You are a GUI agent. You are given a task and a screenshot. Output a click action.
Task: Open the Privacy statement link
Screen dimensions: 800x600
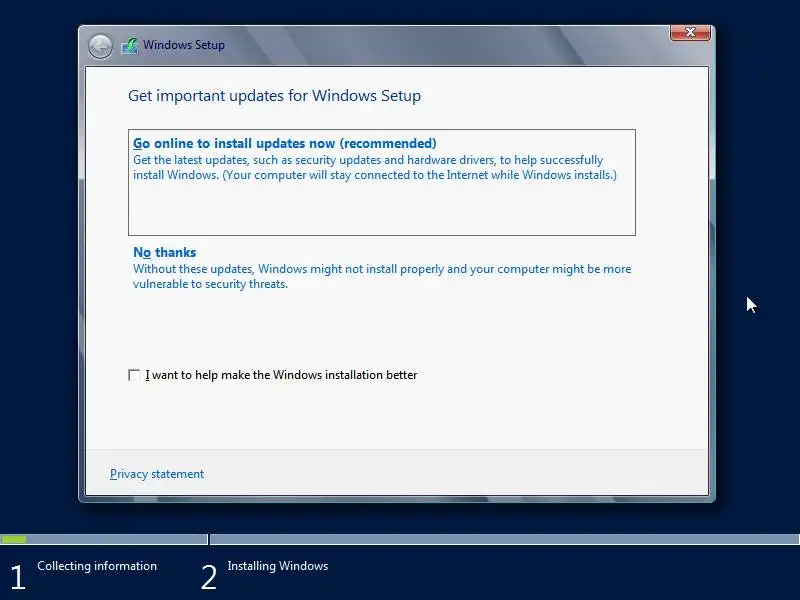(157, 474)
